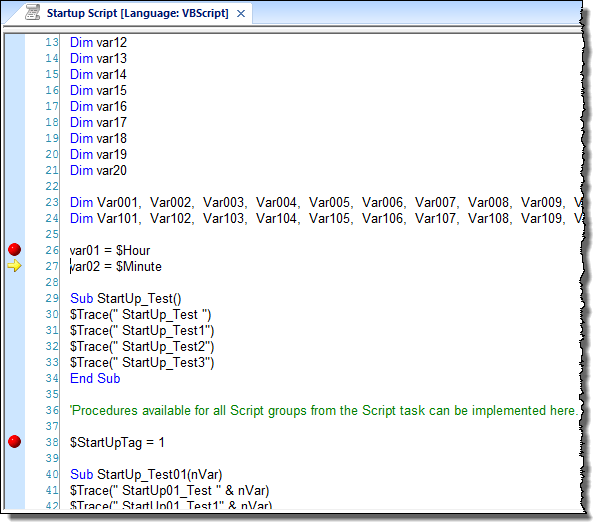Click 'Var005,' in line 23
The image size is (602, 529).
(331, 203)
